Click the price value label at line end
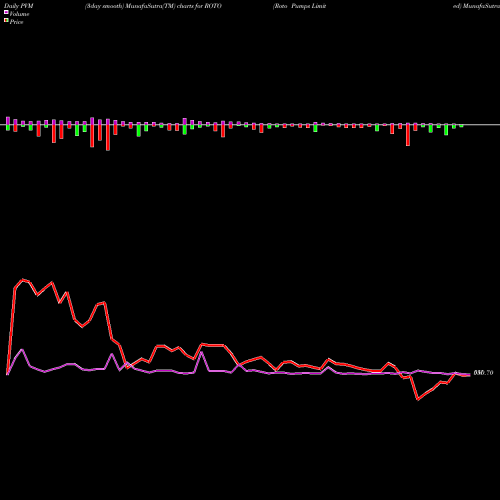Image resolution: width=500 pixels, height=500 pixels. point(483,373)
